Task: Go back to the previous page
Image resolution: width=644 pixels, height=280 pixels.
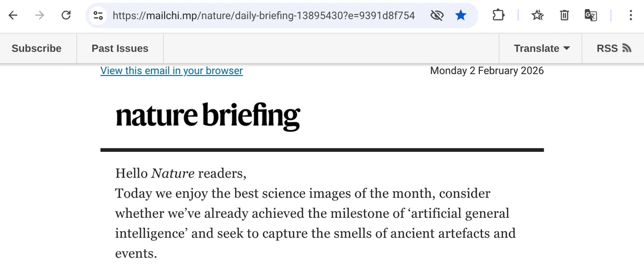Action: [13, 16]
